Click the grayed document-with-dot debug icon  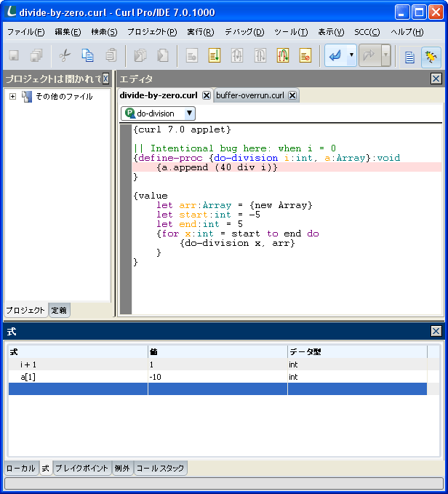coord(192,56)
